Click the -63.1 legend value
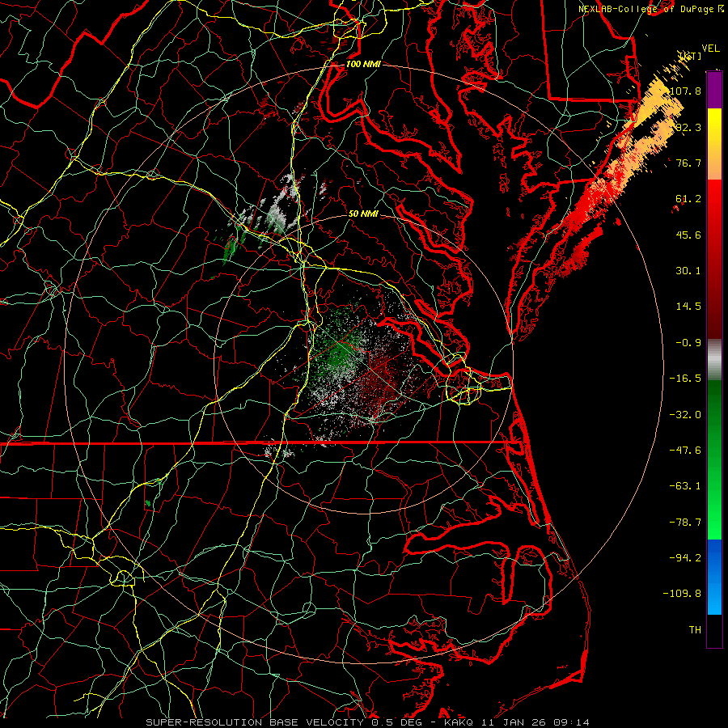The width and height of the screenshot is (728, 728). [x=685, y=486]
